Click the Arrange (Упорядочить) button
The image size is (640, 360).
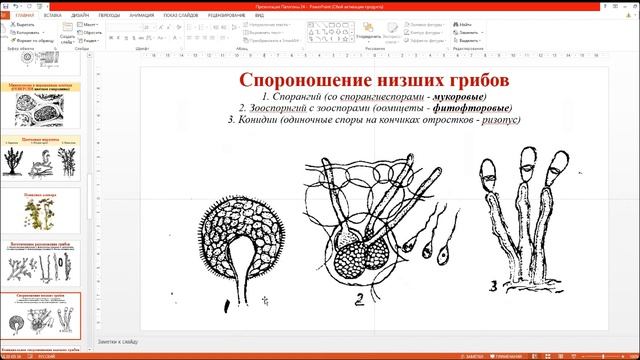click(368, 31)
